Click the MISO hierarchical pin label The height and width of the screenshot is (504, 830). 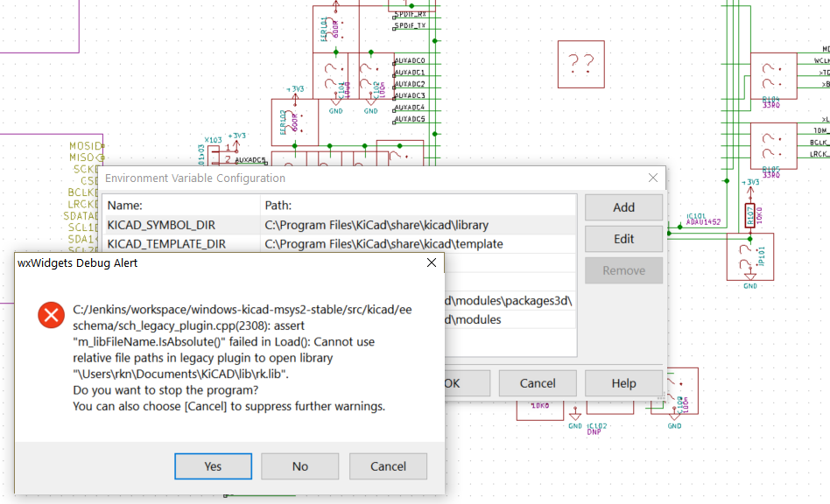click(x=87, y=157)
